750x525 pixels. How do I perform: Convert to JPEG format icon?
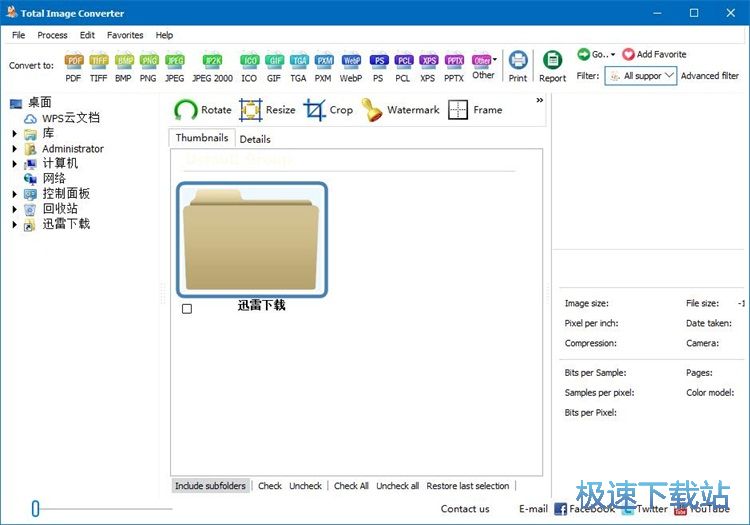pyautogui.click(x=175, y=67)
